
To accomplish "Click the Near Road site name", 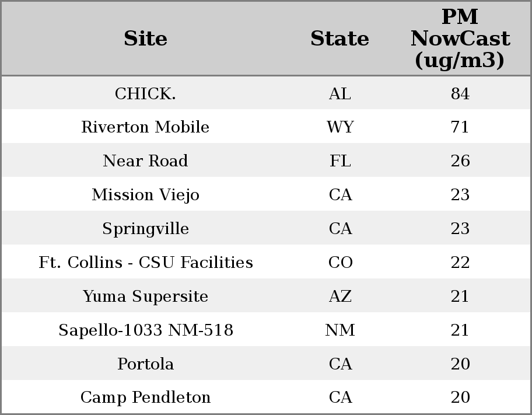I will point(145,161).
